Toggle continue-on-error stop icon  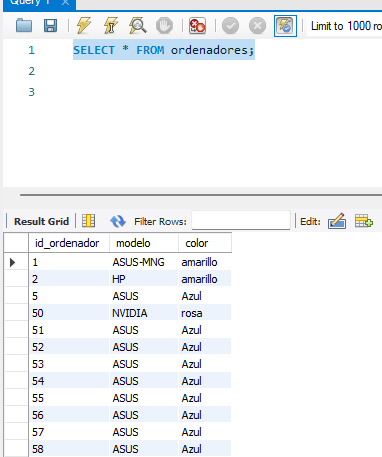click(197, 26)
